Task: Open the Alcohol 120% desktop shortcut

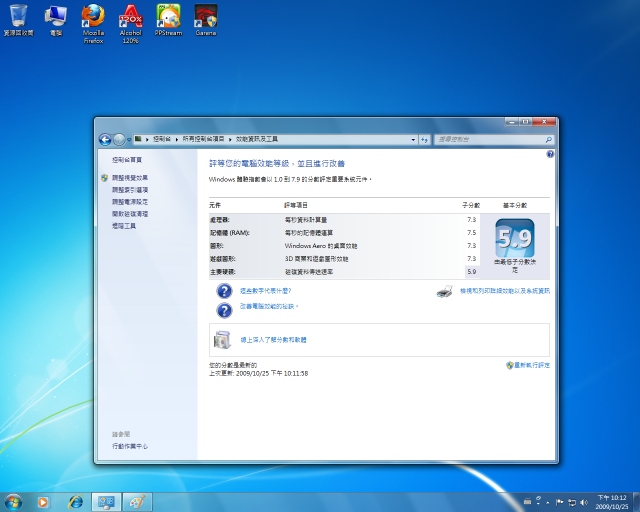Action: [131, 24]
